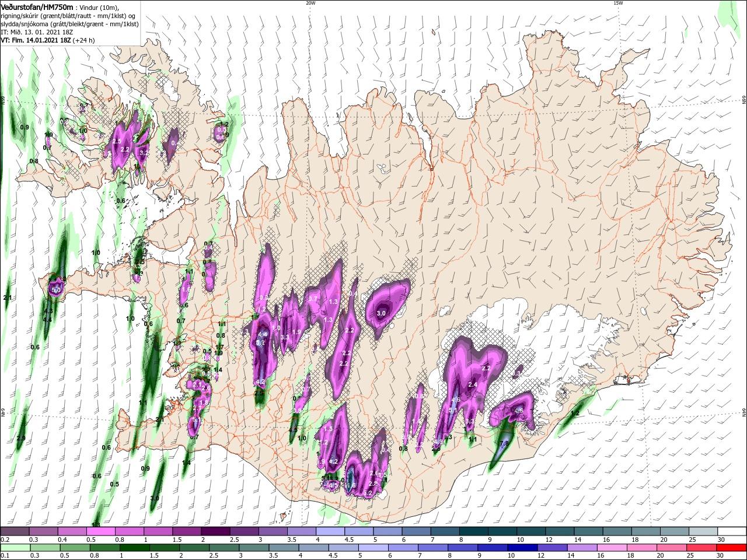The height and width of the screenshot is (560, 747).
Task: Click the 20W longitude label
Action: pos(310,3)
